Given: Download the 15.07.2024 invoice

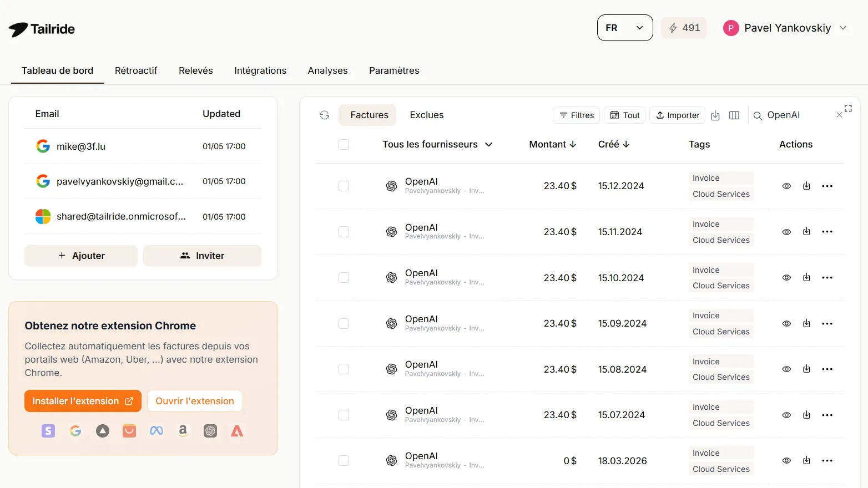Looking at the screenshot, I should 806,415.
